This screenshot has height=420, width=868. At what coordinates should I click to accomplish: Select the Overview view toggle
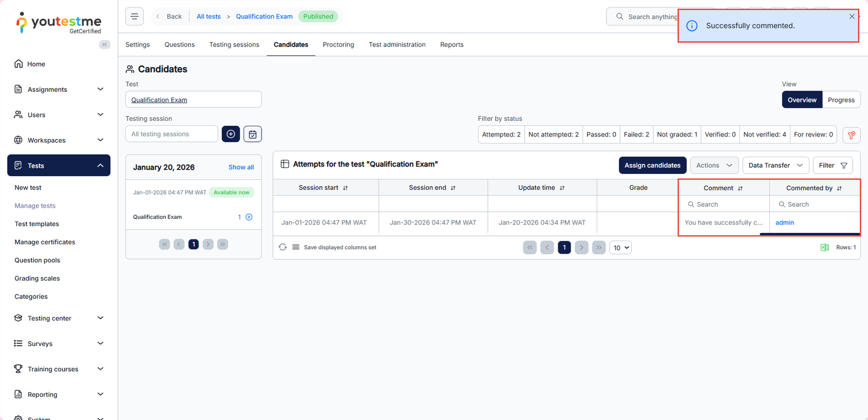click(802, 100)
